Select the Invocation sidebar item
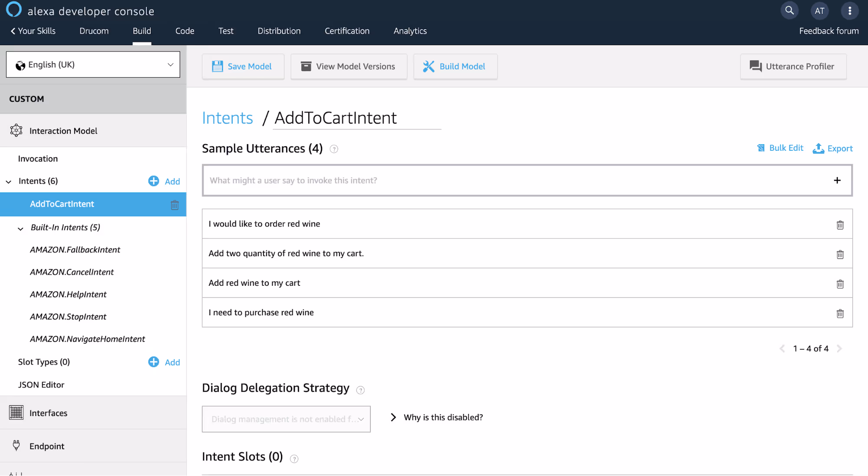The height and width of the screenshot is (476, 868). 38,159
